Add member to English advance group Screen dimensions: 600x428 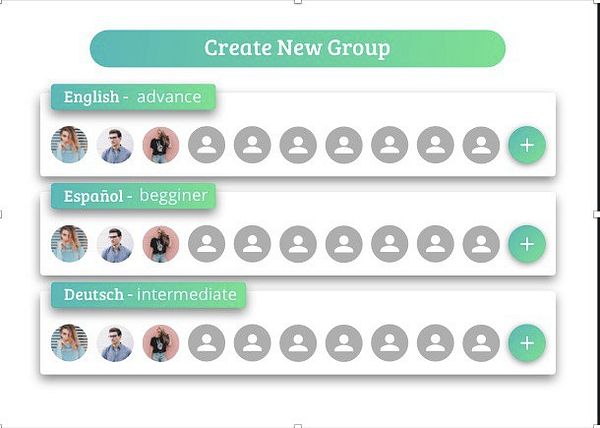click(527, 145)
